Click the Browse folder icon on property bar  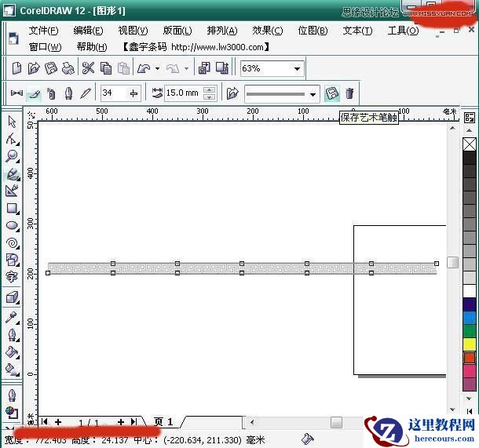(232, 93)
